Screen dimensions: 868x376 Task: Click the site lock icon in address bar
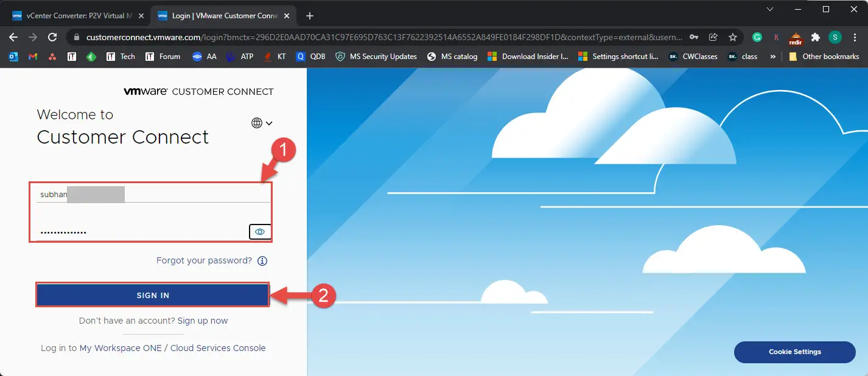tap(76, 37)
